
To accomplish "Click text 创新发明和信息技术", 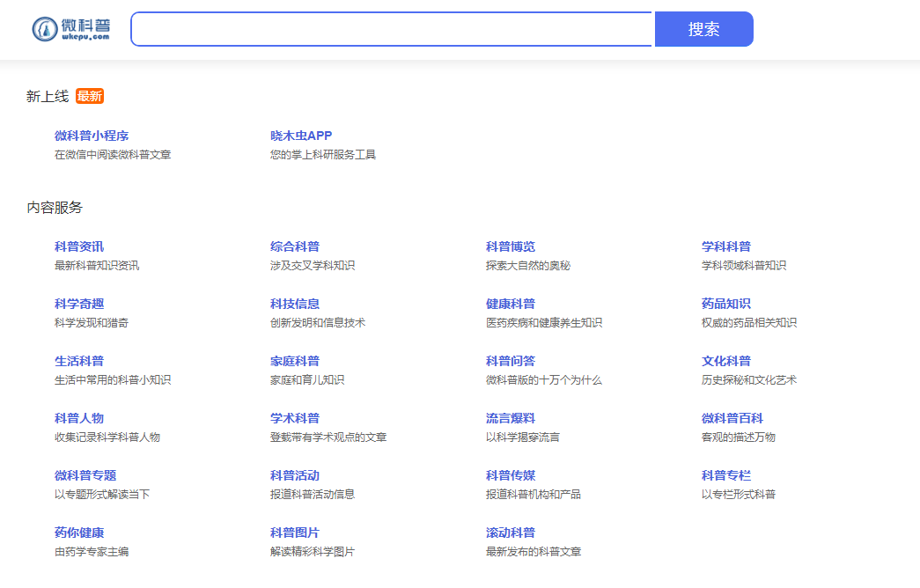I will tap(318, 323).
